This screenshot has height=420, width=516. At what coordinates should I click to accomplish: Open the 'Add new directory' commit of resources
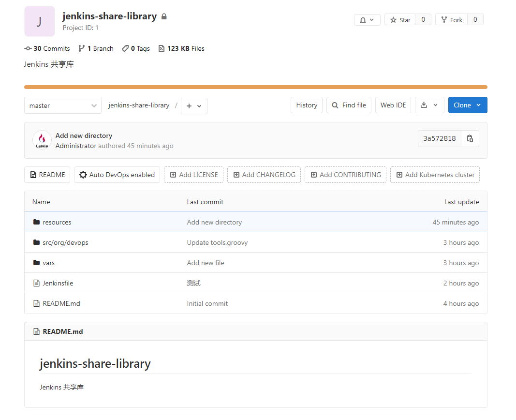click(x=214, y=223)
